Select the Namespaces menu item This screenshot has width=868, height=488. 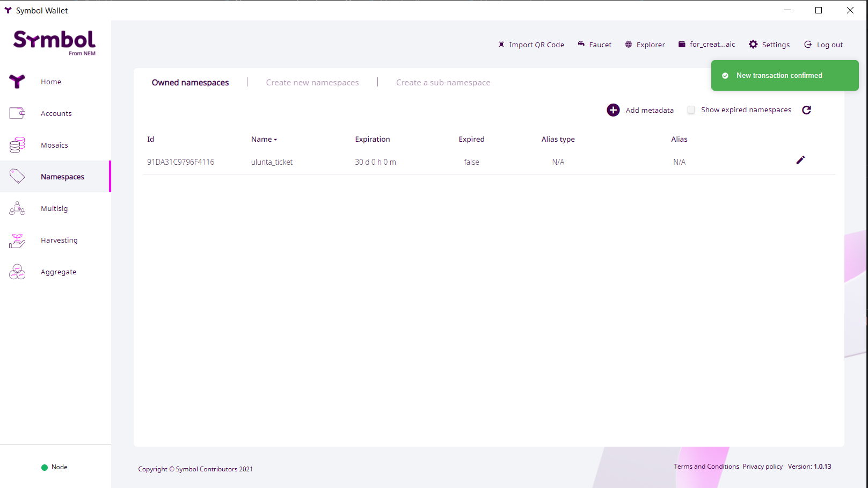tap(62, 177)
